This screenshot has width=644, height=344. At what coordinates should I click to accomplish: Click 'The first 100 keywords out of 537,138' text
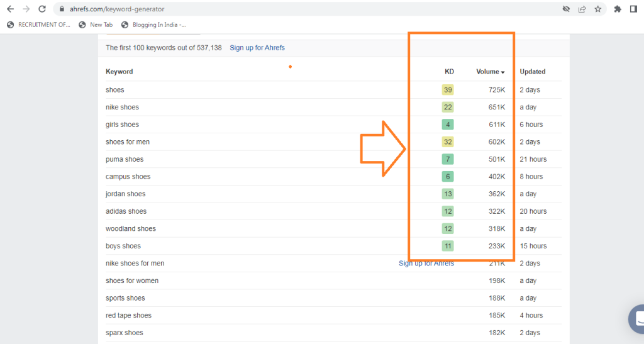click(164, 48)
